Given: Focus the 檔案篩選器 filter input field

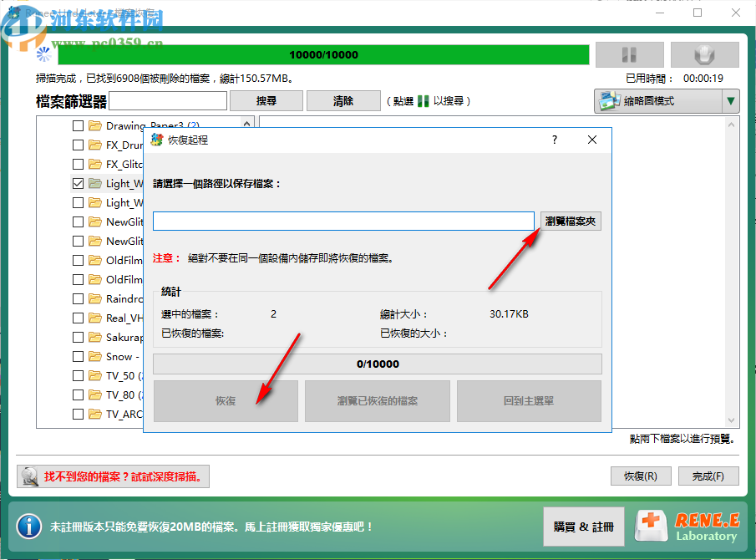Looking at the screenshot, I should click(168, 101).
